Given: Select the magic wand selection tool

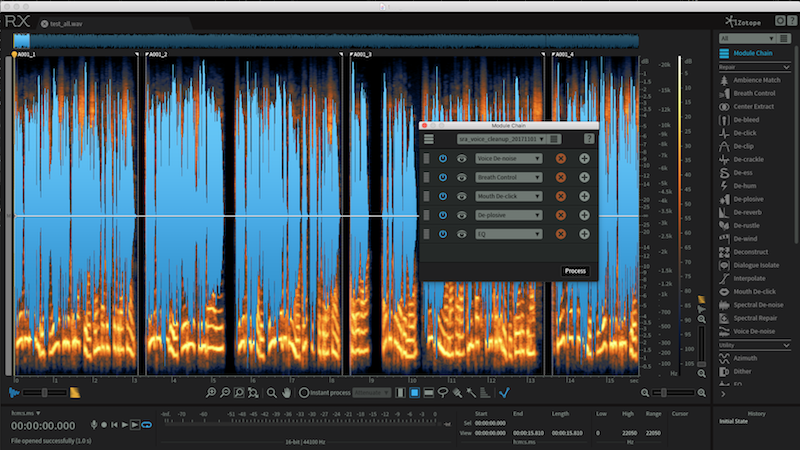Looking at the screenshot, I should coord(471,393).
